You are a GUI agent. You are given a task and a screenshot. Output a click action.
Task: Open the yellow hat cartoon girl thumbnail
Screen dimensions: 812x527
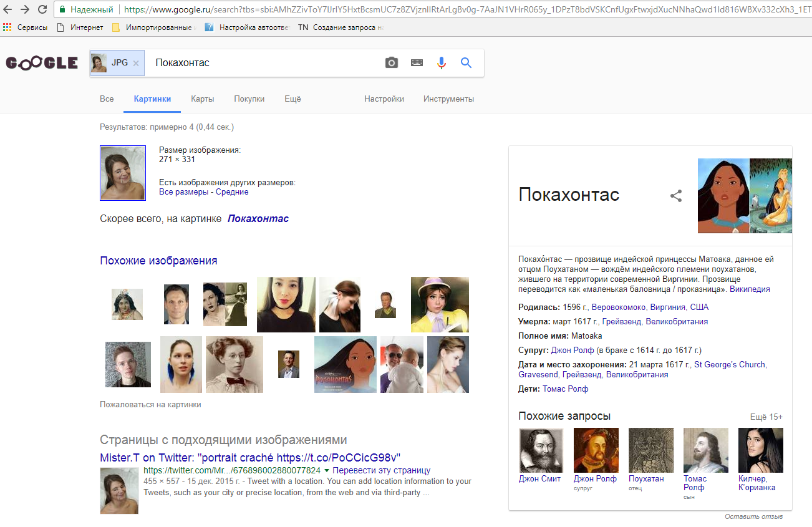pos(440,305)
